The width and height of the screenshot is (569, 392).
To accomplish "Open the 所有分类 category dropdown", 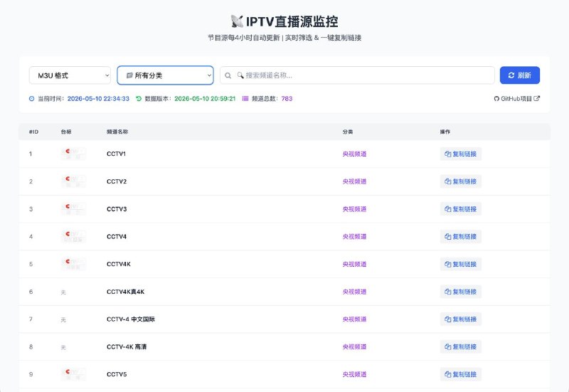I will pos(165,75).
